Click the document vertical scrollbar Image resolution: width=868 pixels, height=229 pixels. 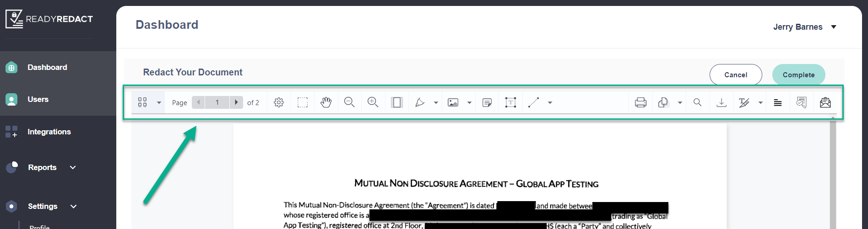click(x=833, y=174)
